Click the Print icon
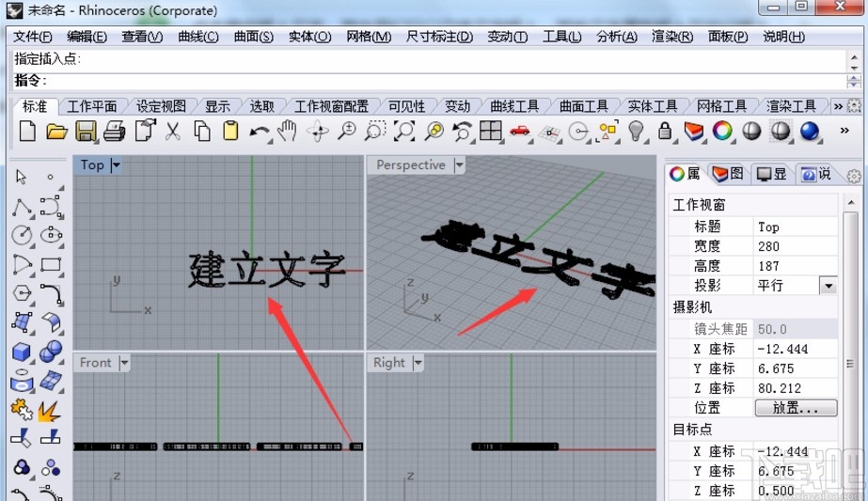The height and width of the screenshot is (501, 868). [x=114, y=132]
